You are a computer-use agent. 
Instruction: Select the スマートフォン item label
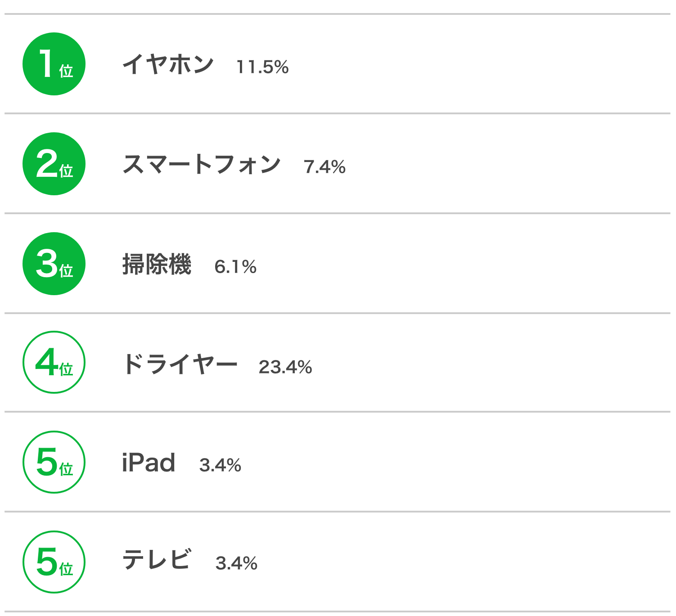202,164
